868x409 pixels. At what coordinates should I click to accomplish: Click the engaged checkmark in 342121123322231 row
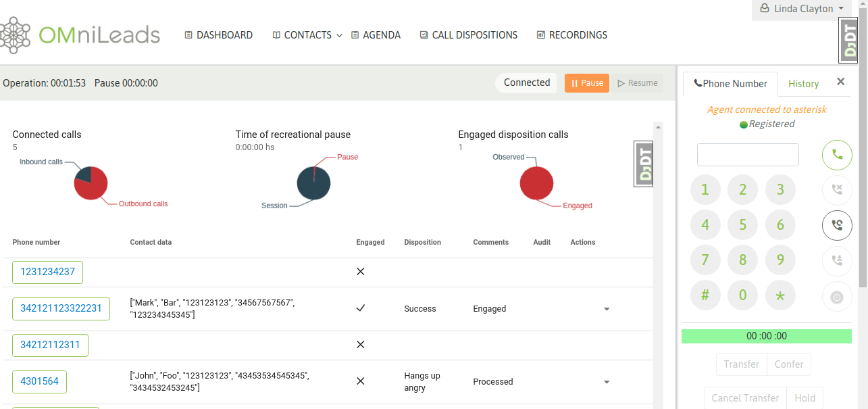(x=361, y=308)
